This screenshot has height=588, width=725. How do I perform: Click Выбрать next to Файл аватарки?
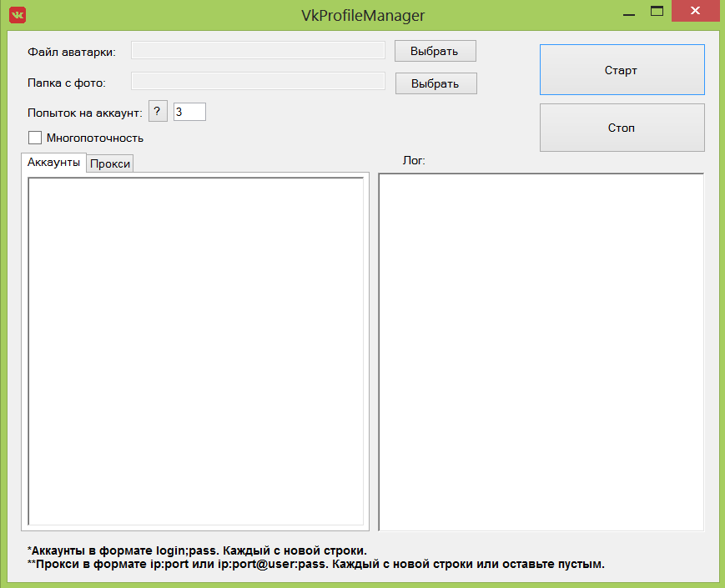pyautogui.click(x=436, y=51)
